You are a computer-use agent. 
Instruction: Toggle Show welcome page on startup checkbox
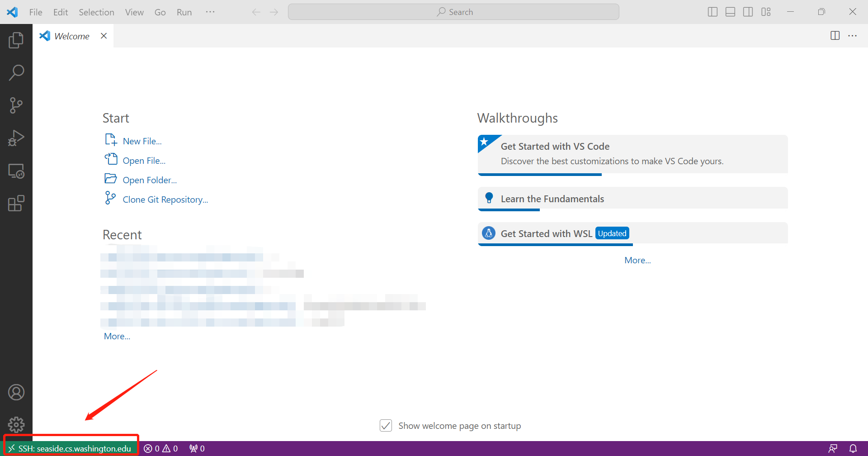pyautogui.click(x=386, y=426)
